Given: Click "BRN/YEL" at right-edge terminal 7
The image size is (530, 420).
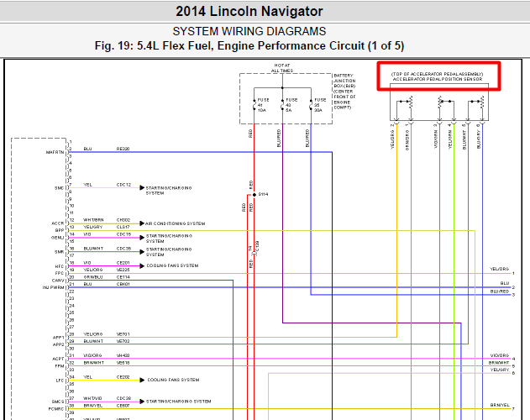Looking at the screenshot, I should [500, 405].
